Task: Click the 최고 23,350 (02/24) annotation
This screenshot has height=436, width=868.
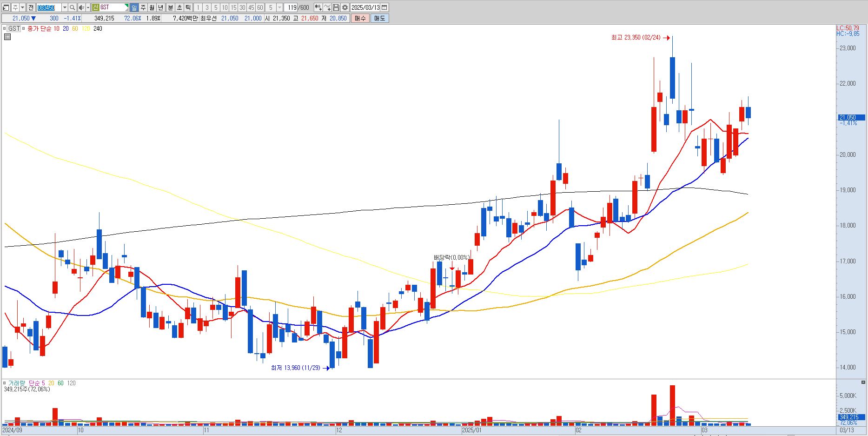Action: pos(636,38)
